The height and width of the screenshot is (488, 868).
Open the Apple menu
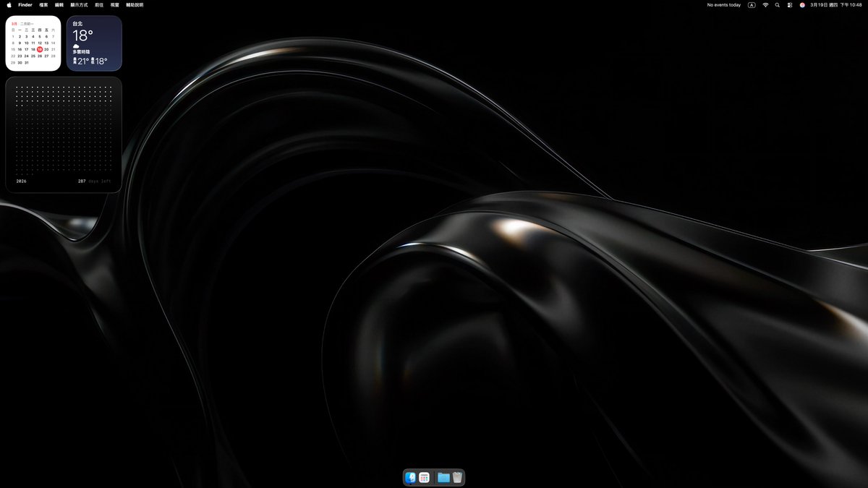coord(9,4)
